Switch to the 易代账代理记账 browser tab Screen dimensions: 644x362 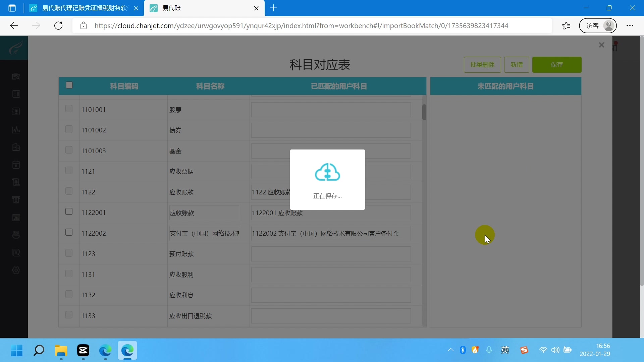tap(84, 8)
